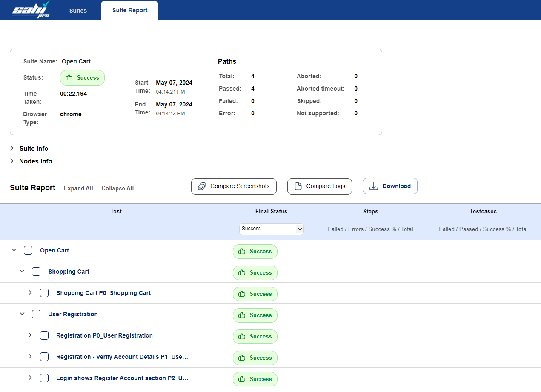Click the thumbs-up icon in suite Status badge
The image size is (541, 392).
[x=69, y=78]
